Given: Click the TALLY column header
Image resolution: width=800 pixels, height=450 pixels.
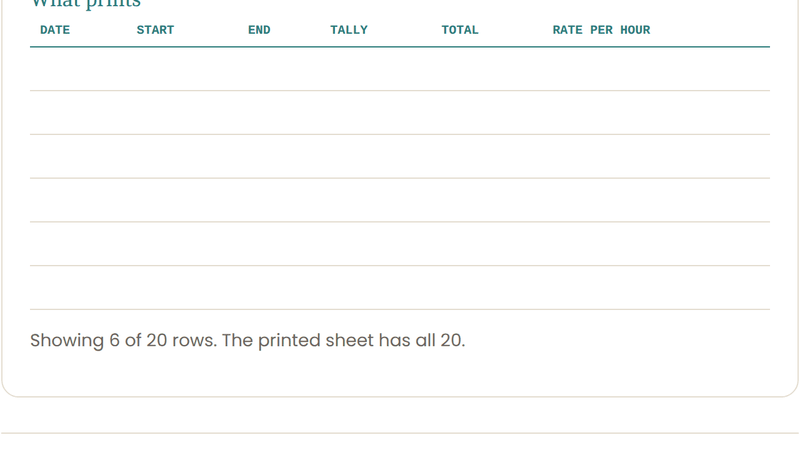Looking at the screenshot, I should point(349,30).
